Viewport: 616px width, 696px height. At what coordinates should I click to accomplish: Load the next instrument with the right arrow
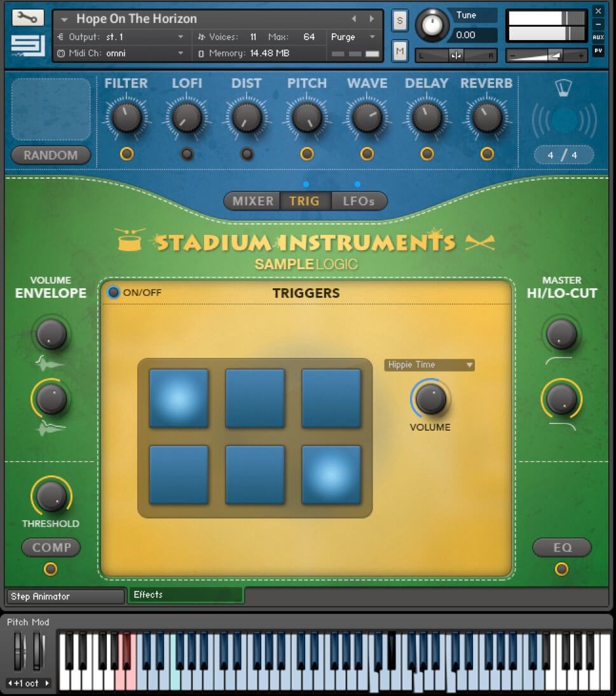pyautogui.click(x=372, y=18)
